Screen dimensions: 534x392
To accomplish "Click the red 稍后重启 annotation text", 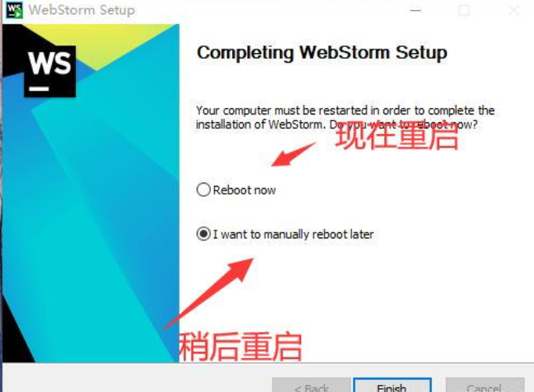I will [240, 346].
